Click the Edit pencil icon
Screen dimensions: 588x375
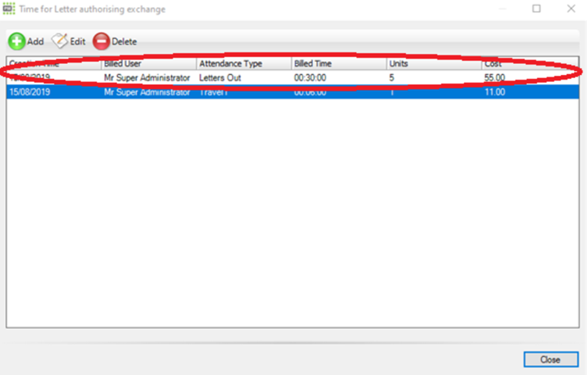click(x=59, y=41)
